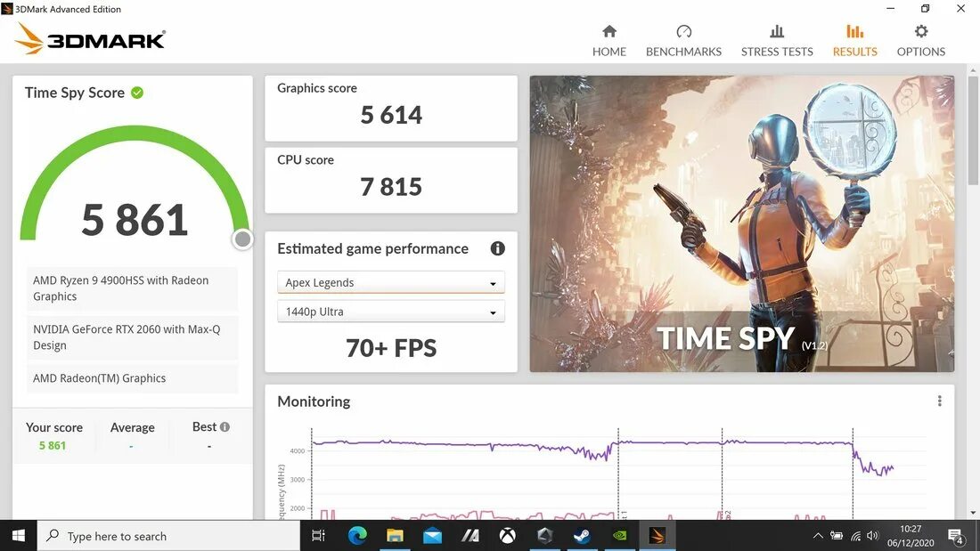Expand the Apex Legends game dropdown
The width and height of the screenshot is (980, 551).
391,282
